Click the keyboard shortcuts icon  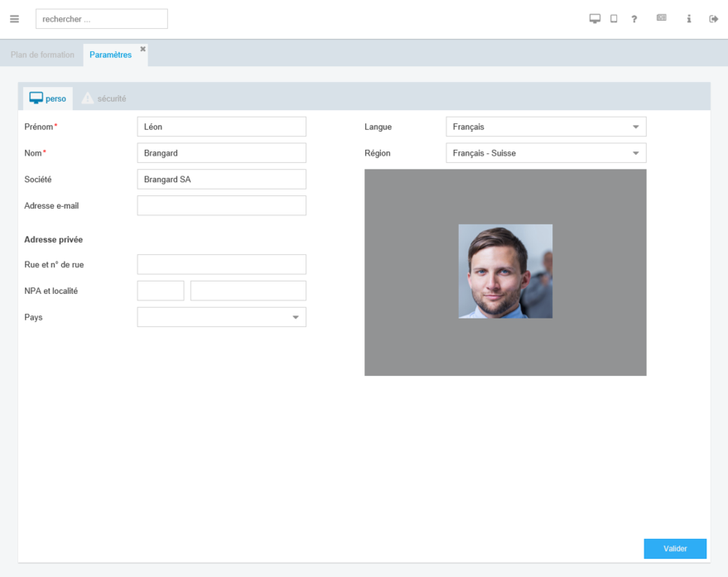point(662,18)
